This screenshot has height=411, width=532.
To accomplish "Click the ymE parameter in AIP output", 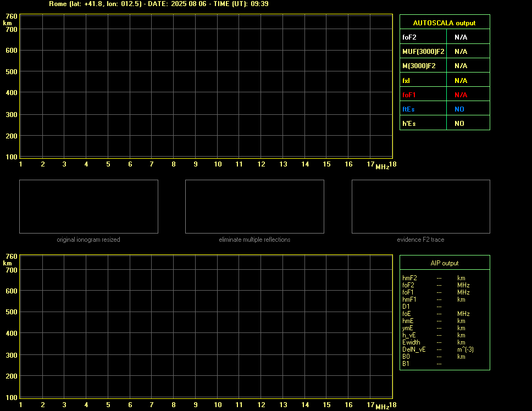I will 407,328.
